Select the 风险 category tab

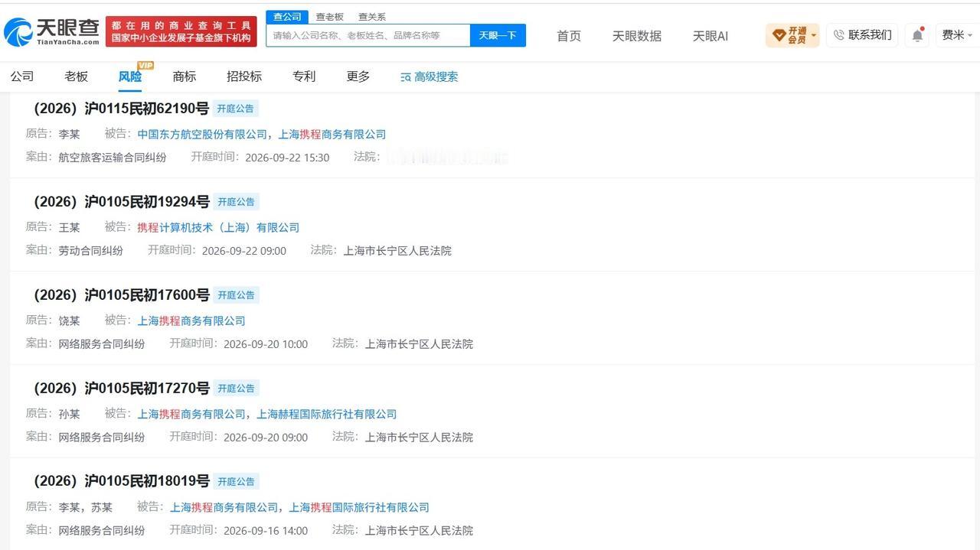130,76
